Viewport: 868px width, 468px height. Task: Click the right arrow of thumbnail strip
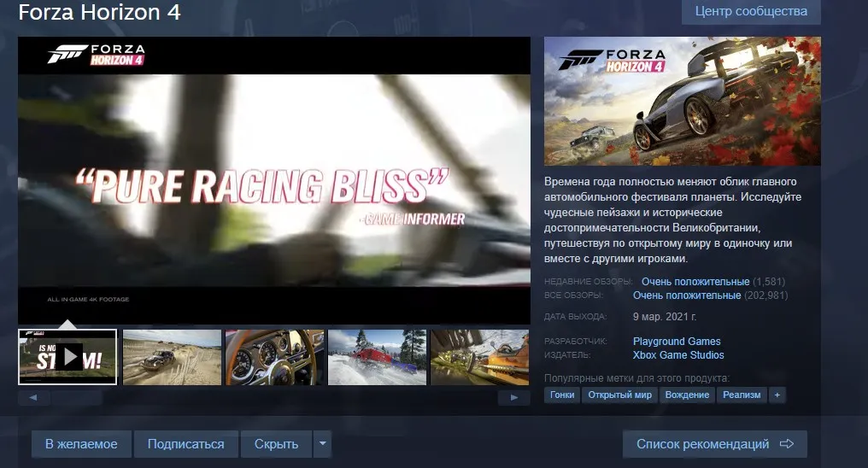click(x=513, y=398)
